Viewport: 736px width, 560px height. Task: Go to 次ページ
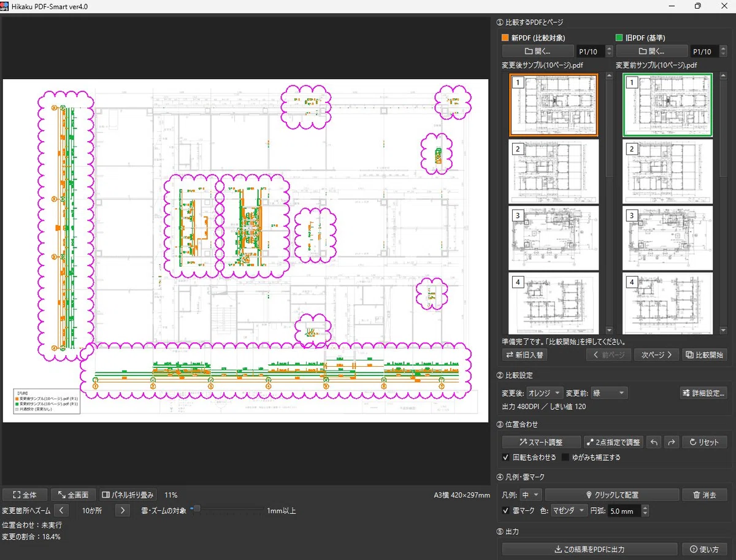coord(657,355)
